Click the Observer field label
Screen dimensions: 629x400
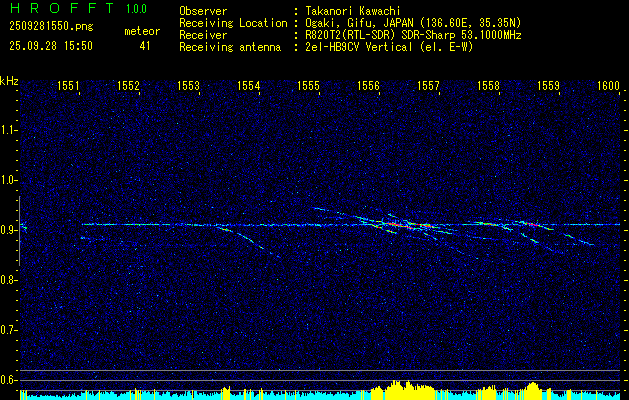[x=203, y=11]
